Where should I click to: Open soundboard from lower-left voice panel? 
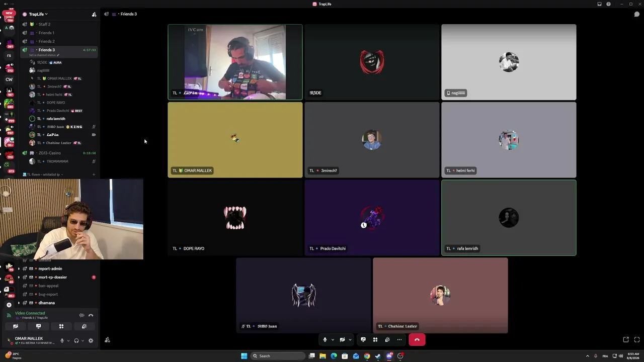84,326
